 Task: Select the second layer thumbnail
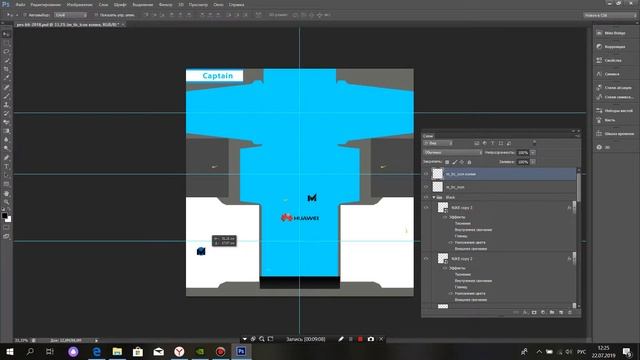click(438, 187)
